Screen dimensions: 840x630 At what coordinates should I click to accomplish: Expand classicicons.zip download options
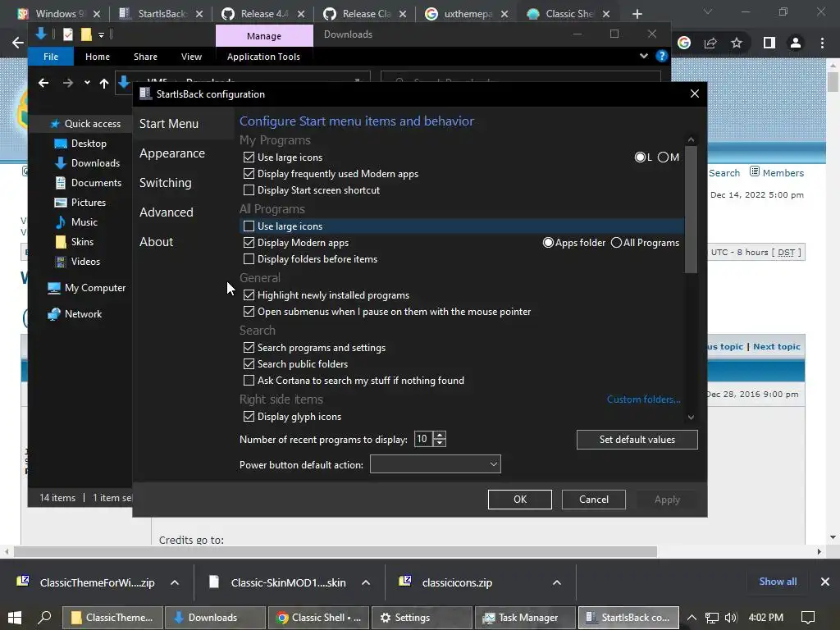[557, 582]
